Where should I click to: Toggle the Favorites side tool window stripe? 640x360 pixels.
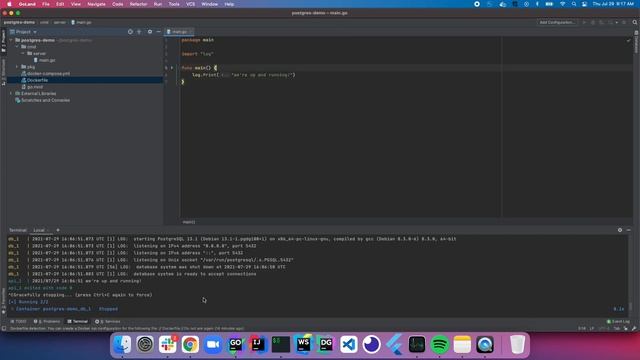[3, 301]
